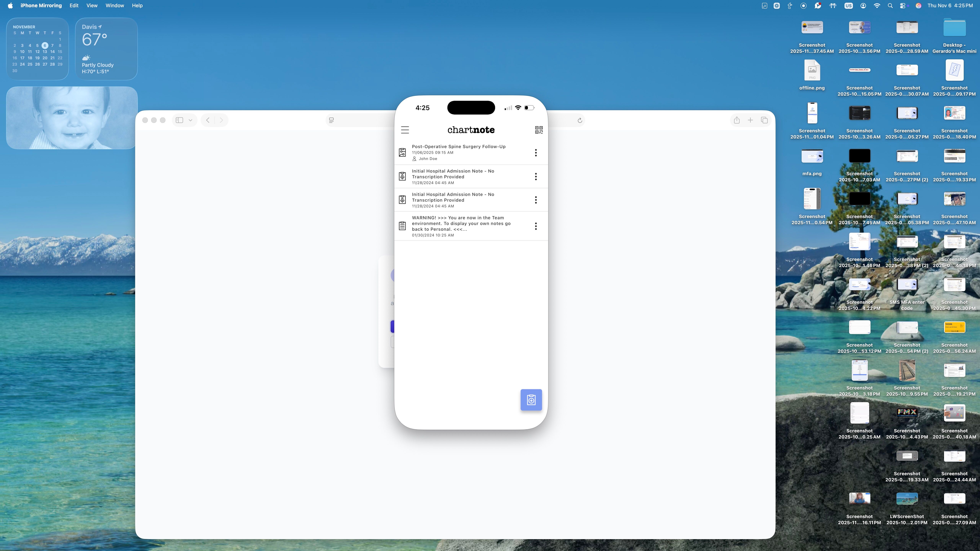Open the chartnote hamburger menu

(405, 130)
